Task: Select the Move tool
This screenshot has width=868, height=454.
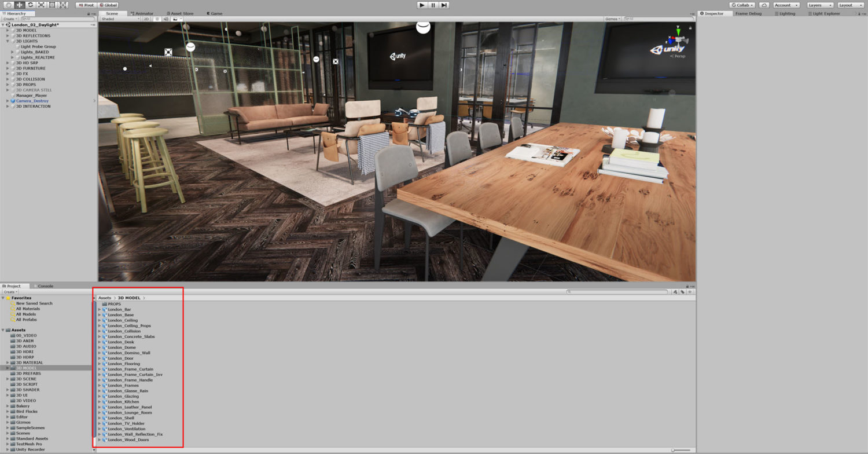Action: [x=19, y=5]
